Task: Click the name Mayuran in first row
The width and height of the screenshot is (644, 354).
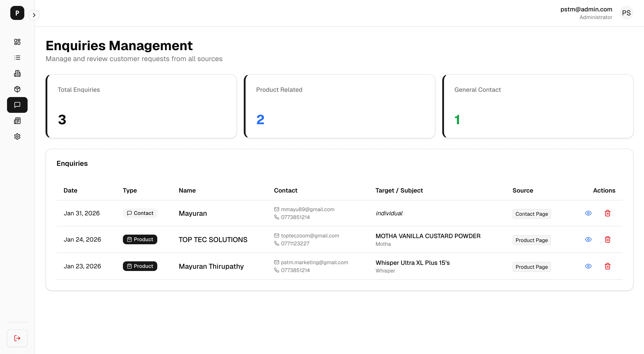Action: point(193,214)
